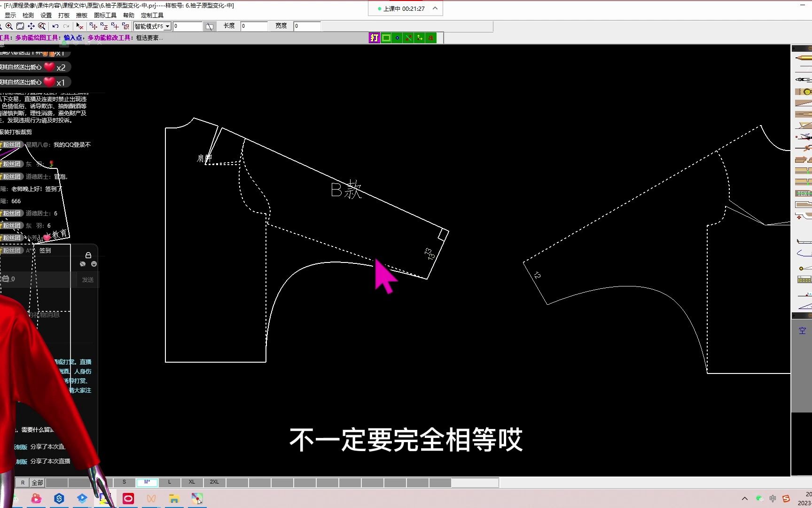This screenshot has height=508, width=812.
Task: Select size 2XL tab
Action: tap(214, 482)
